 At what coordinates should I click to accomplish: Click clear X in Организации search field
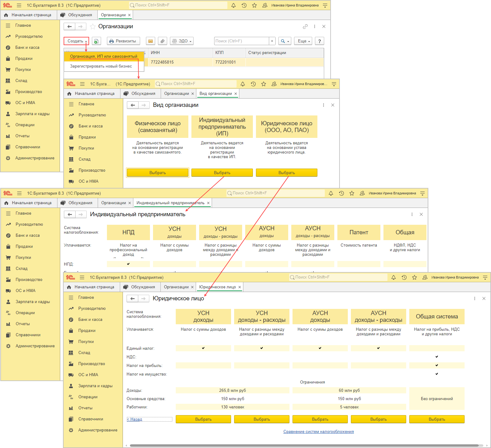click(272, 41)
